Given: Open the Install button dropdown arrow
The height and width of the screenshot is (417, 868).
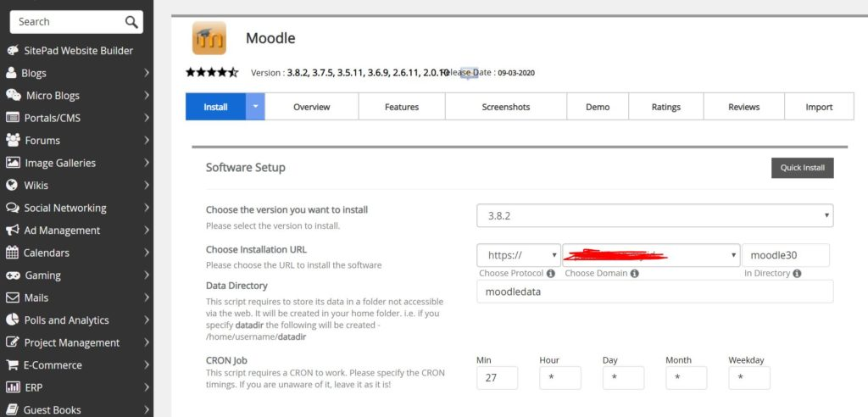Looking at the screenshot, I should [255, 106].
